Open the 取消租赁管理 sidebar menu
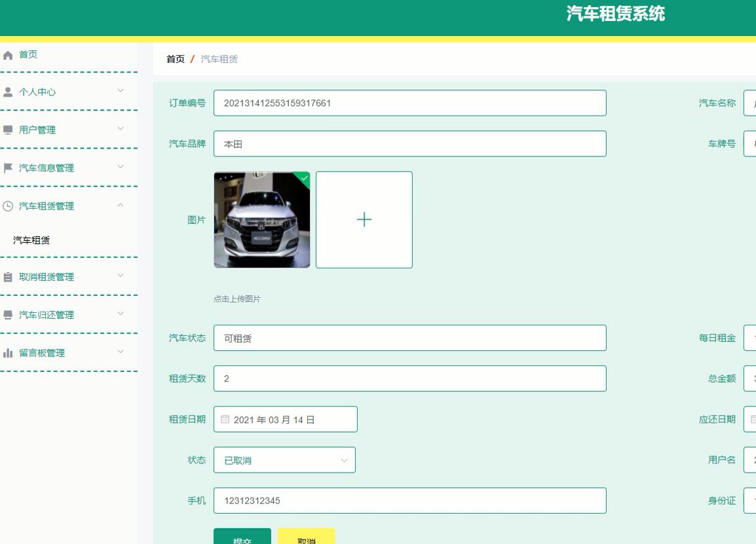 (47, 277)
